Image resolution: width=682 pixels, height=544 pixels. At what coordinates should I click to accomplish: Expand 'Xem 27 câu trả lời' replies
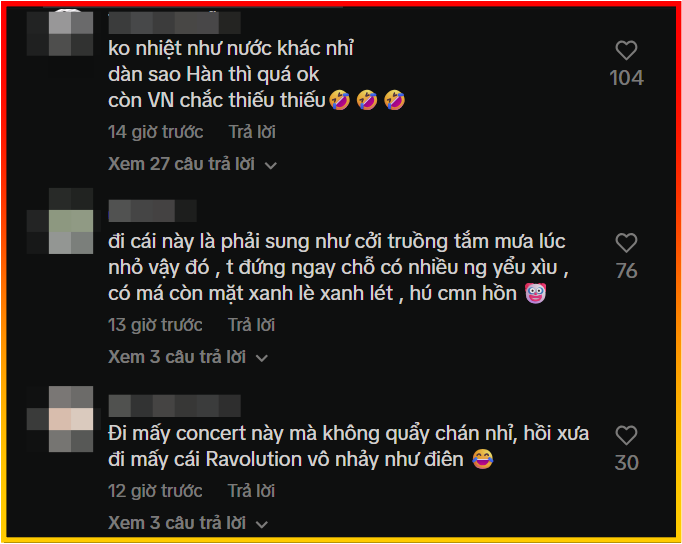coord(192,164)
